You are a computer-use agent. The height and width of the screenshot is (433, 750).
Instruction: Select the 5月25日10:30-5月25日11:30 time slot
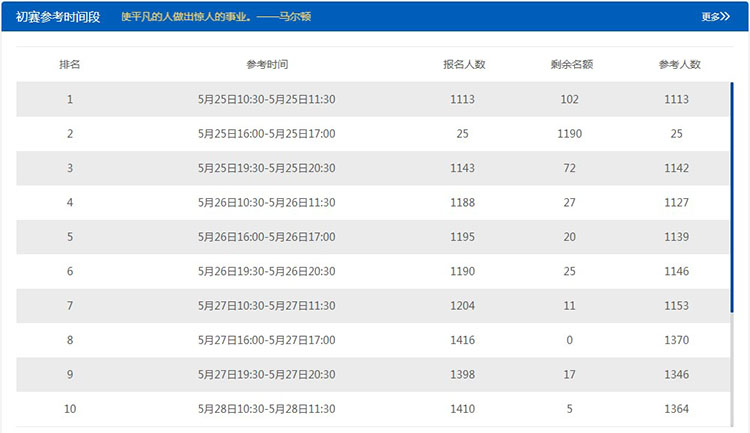pos(267,99)
